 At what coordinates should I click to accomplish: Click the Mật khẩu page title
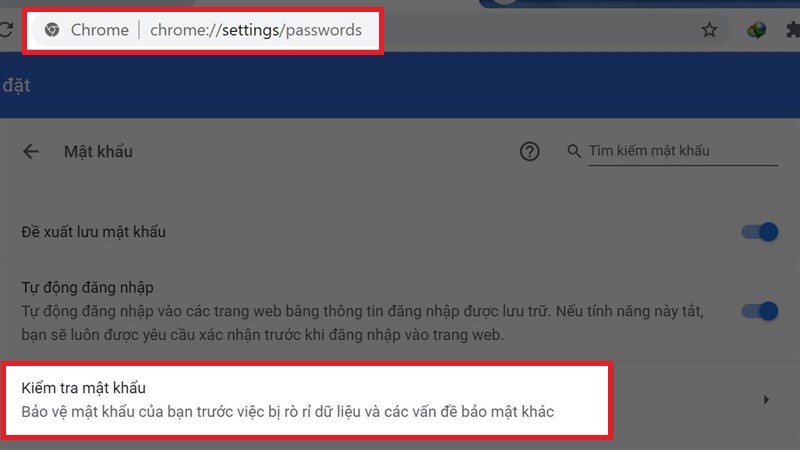[98, 152]
